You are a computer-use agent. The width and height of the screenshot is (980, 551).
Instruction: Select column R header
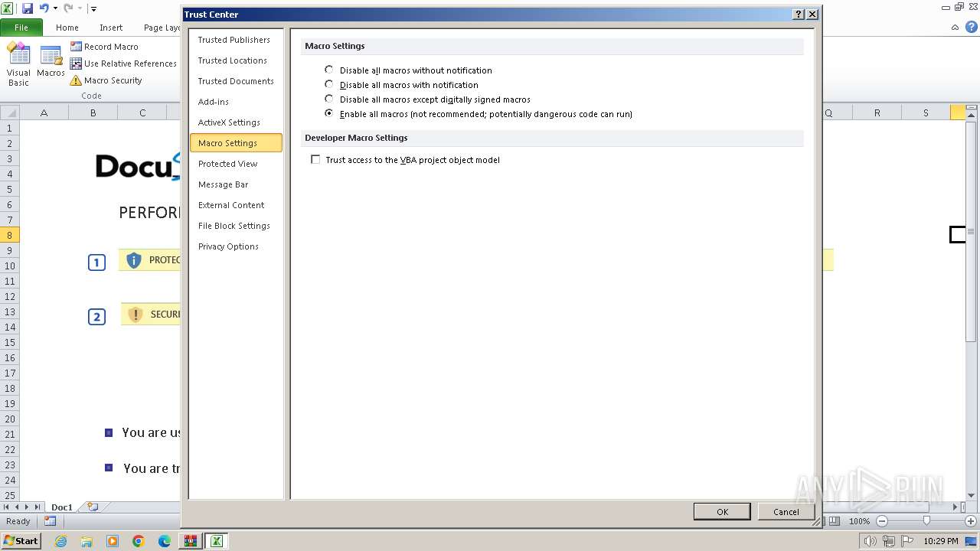877,112
